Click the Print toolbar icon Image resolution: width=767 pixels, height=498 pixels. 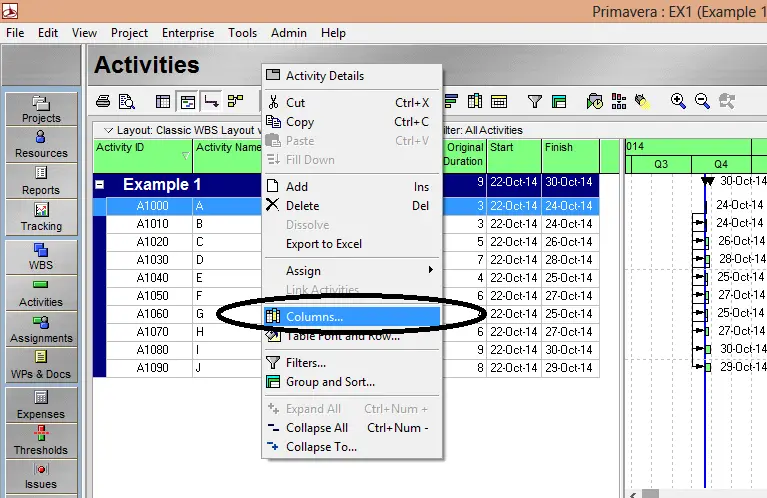[103, 101]
